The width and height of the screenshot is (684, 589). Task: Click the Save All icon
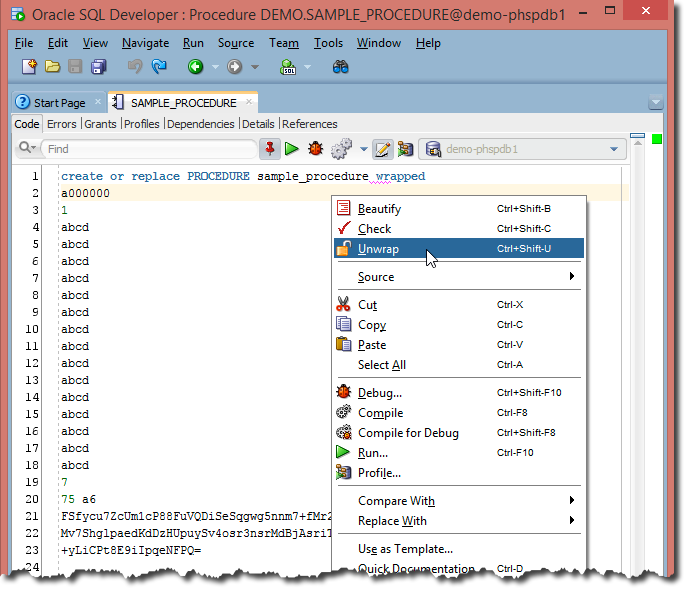pyautogui.click(x=99, y=67)
